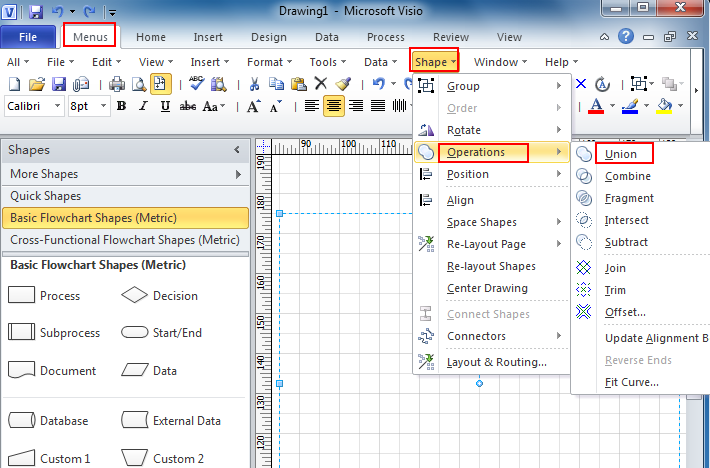Toggle the highlighted page view button
The height and width of the screenshot is (468, 710).
pos(161,84)
